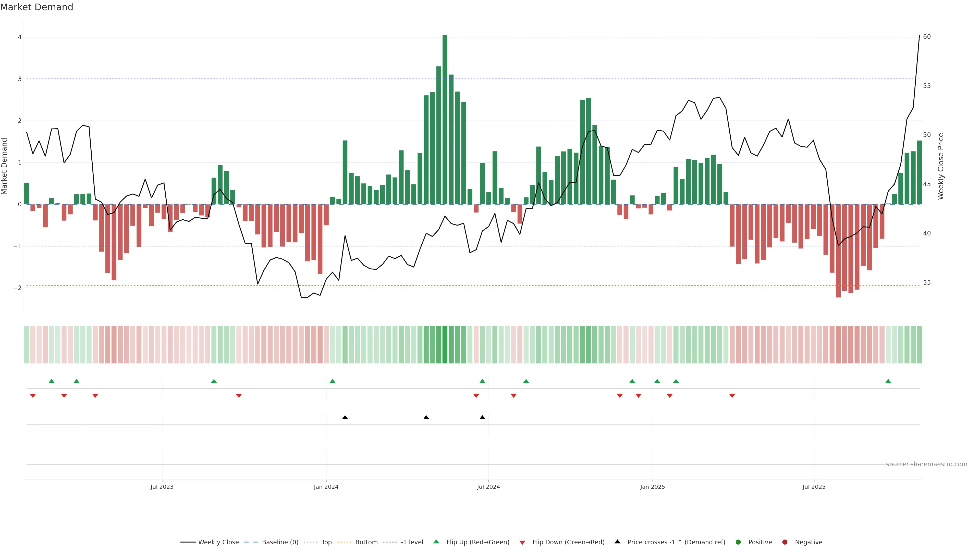The image size is (980, 551).
Task: Click the rightmost green Flip Up triangle marker
Action: (888, 381)
